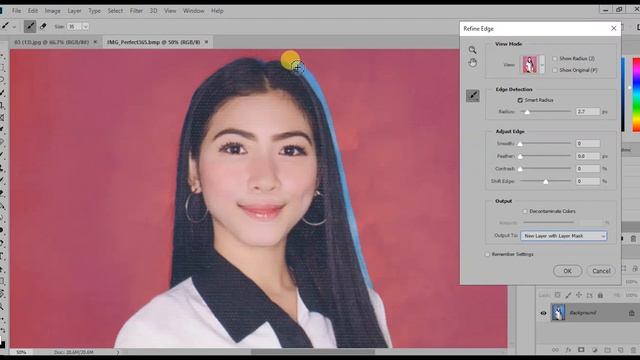The width and height of the screenshot is (640, 360).
Task: Create new fill or adjustment layer
Action: (594, 350)
